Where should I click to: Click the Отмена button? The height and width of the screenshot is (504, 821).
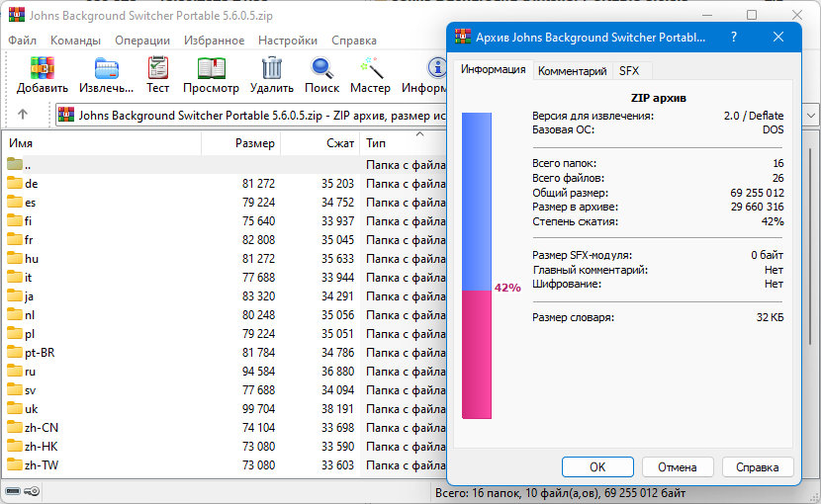[678, 466]
